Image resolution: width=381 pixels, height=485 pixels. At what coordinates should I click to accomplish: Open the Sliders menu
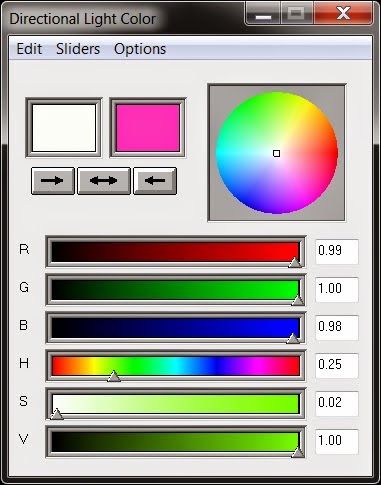click(x=78, y=49)
